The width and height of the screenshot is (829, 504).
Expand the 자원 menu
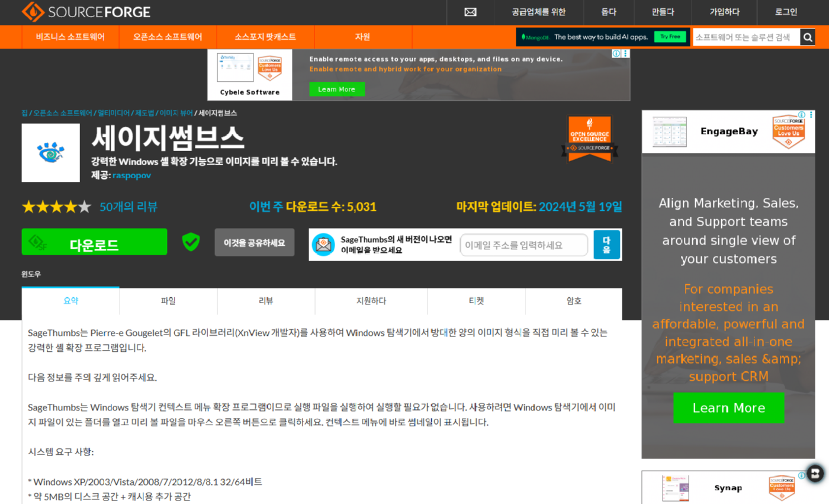point(362,37)
